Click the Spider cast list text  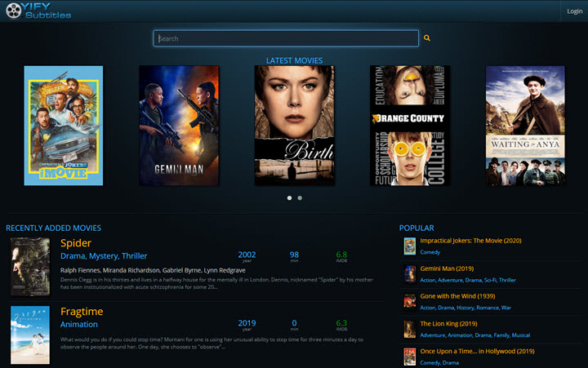click(x=153, y=270)
